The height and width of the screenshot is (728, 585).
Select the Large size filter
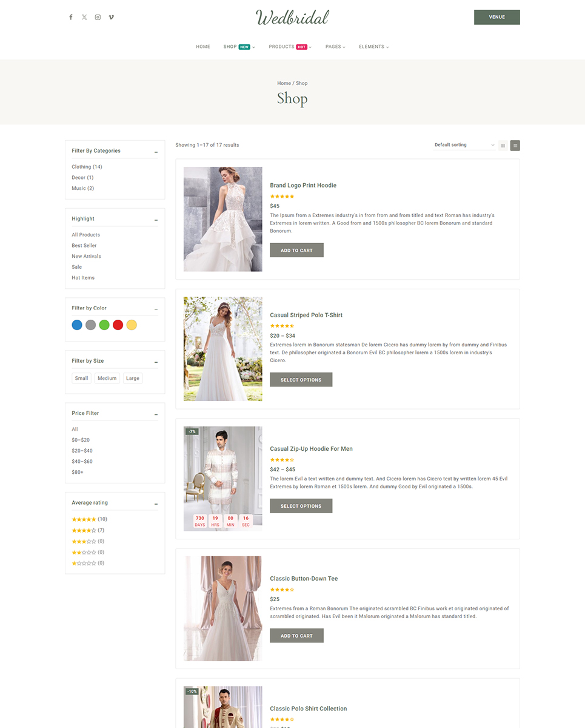pyautogui.click(x=133, y=378)
